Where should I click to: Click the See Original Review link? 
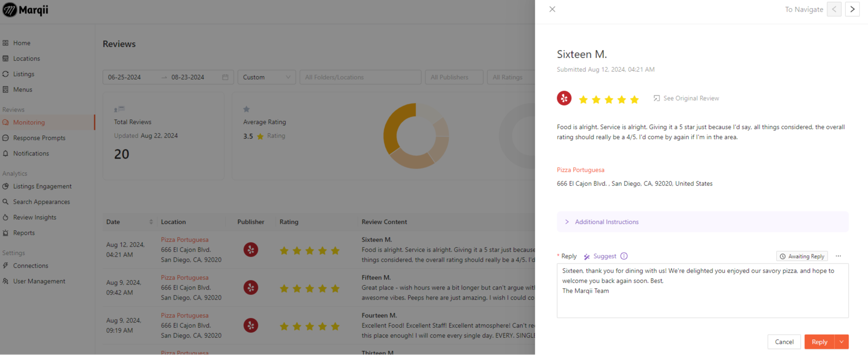coord(690,98)
